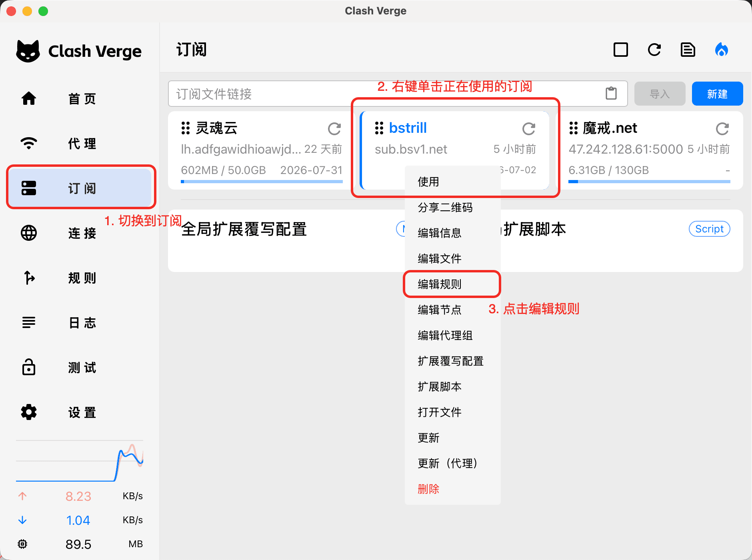Choose 分享二维码 from context menu
752x560 pixels.
click(x=453, y=207)
